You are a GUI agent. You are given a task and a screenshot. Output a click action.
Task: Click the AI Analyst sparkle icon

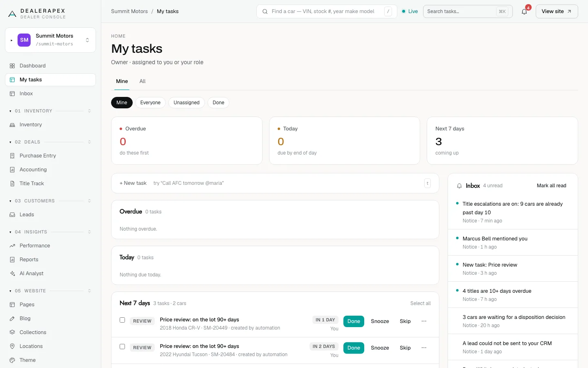(x=12, y=274)
